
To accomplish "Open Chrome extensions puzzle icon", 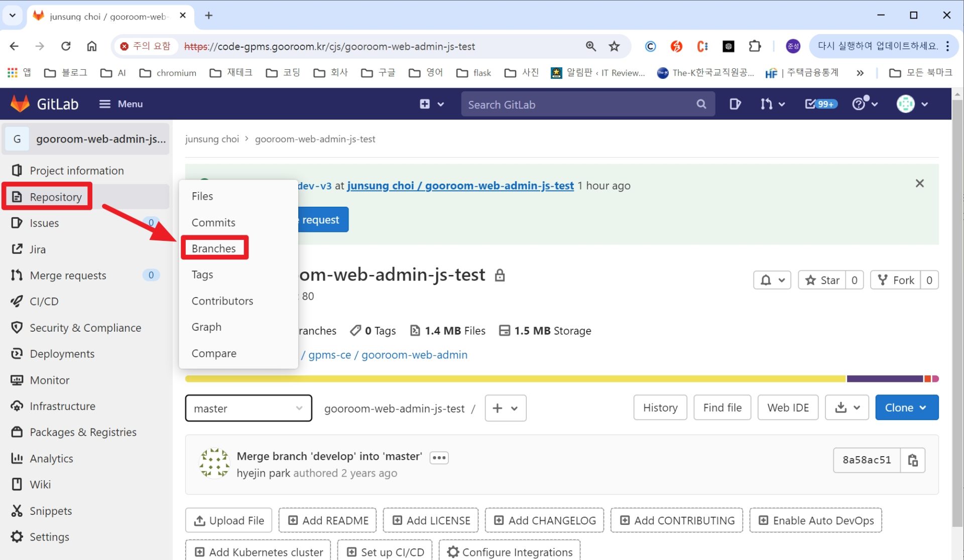I will (x=755, y=46).
